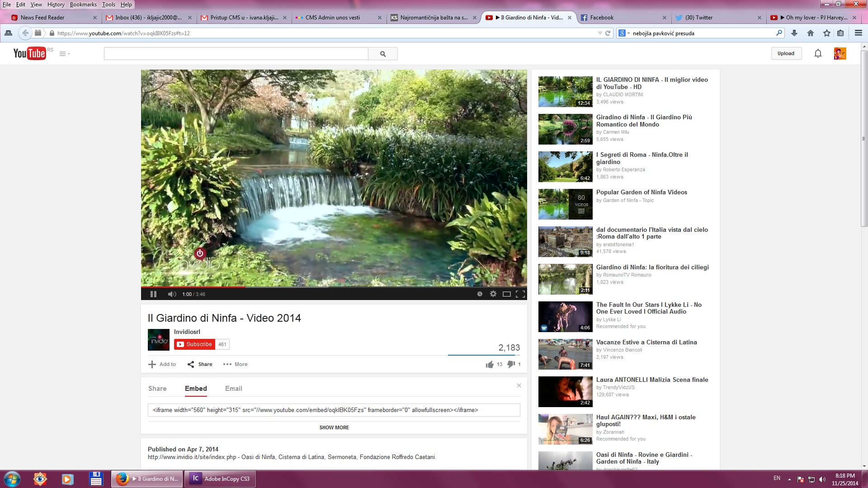
Task: Like the video with thumbs up
Action: [x=490, y=364]
